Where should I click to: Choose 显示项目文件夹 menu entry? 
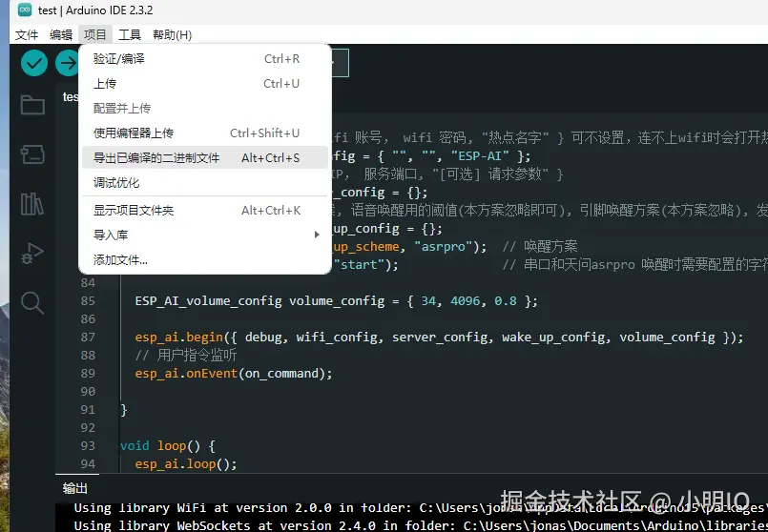[205, 211]
